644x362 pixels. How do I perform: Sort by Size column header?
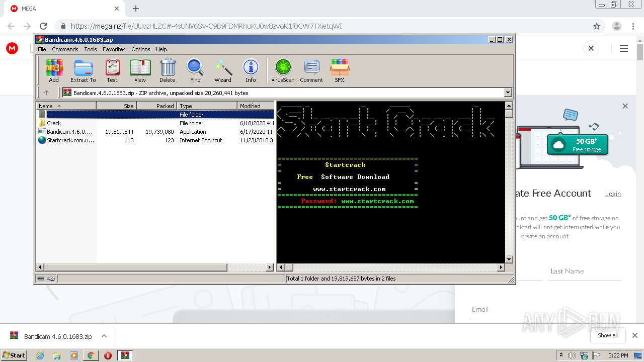click(116, 106)
